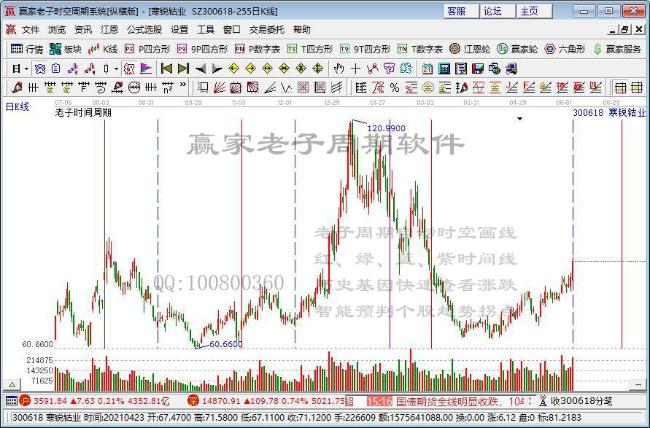Launch the 江恩轮 Gann wheel

tap(470, 49)
